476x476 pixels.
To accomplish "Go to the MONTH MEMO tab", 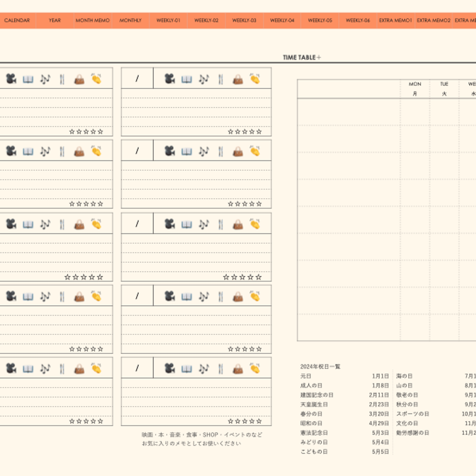I will coord(93,20).
